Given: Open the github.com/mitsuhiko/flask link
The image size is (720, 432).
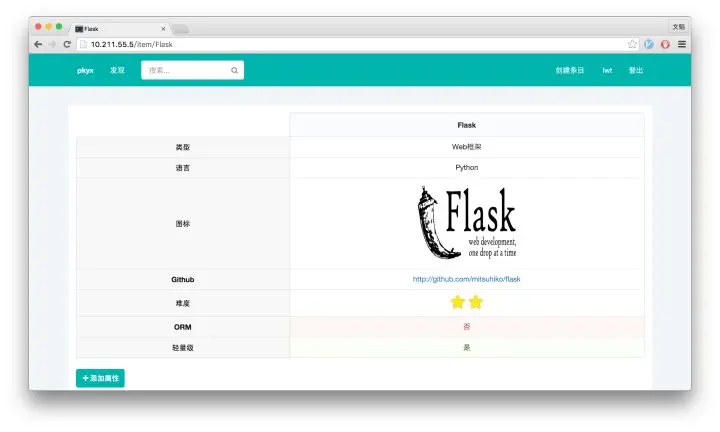Looking at the screenshot, I should tap(467, 279).
